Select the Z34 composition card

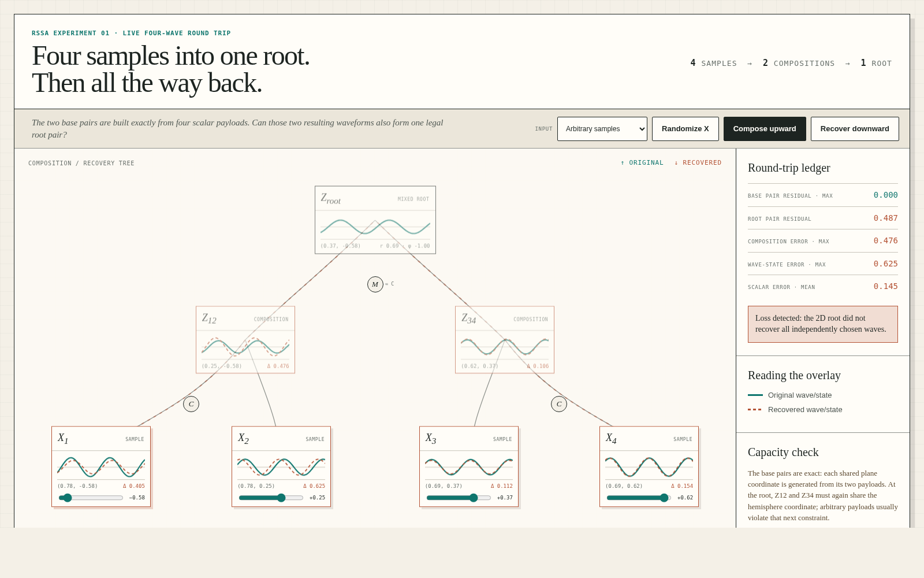tap(505, 340)
